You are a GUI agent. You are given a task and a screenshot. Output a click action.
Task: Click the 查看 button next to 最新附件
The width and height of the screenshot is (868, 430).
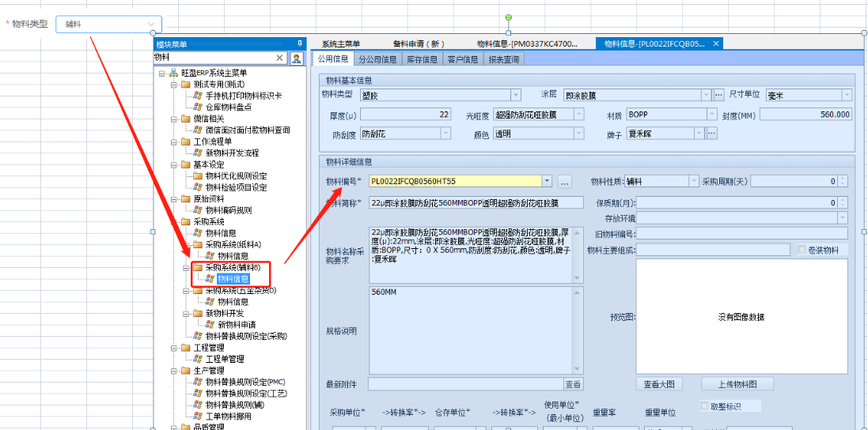pyautogui.click(x=573, y=384)
